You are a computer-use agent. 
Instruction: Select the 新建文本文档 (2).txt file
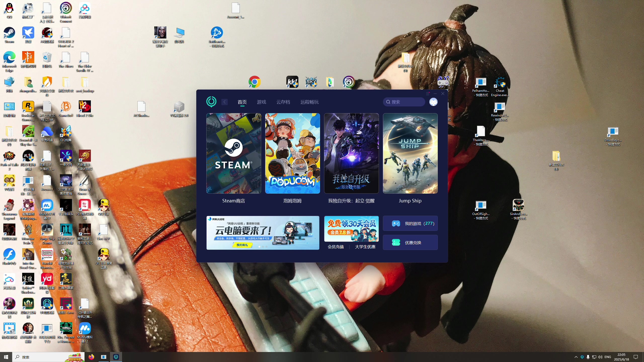point(47,111)
